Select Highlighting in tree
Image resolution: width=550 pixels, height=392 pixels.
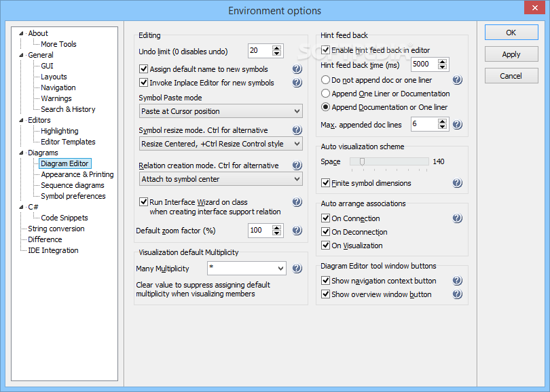coord(60,131)
